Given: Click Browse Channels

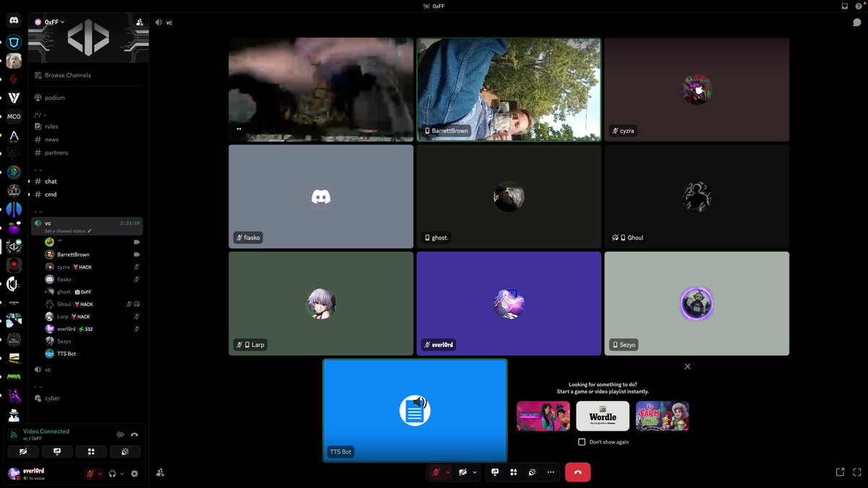Looking at the screenshot, I should coord(87,75).
